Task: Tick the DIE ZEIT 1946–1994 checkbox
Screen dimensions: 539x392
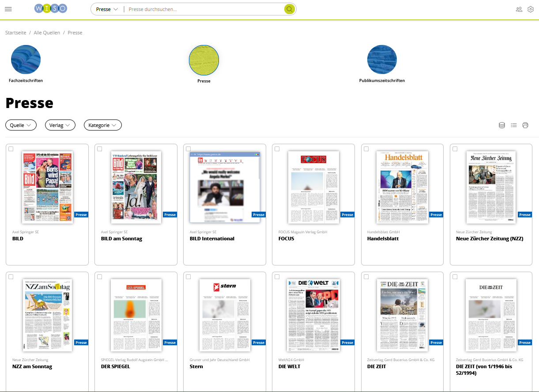Action: point(455,277)
